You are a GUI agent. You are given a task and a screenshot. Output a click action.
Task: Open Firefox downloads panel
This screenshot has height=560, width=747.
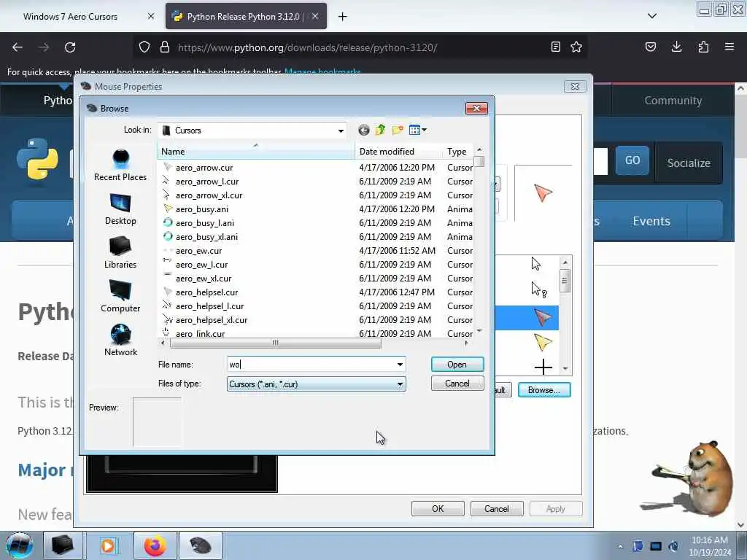click(x=676, y=47)
